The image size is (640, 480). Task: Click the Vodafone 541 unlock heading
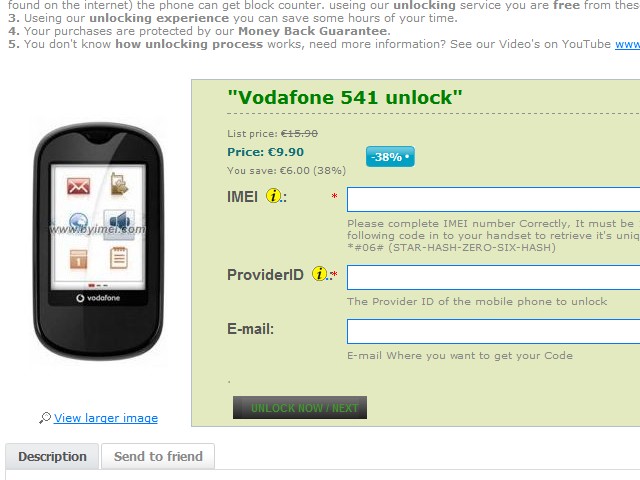(345, 98)
